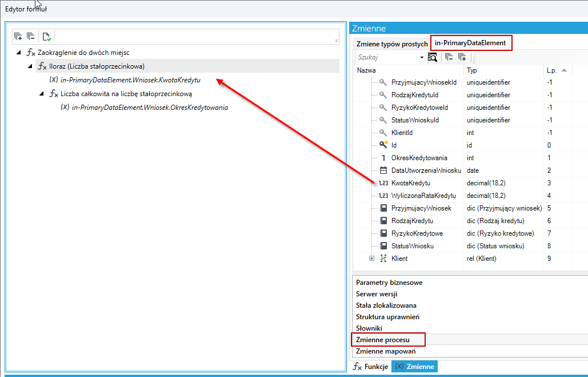Click validate formula icon with green check
588x377 pixels.
[x=46, y=37]
